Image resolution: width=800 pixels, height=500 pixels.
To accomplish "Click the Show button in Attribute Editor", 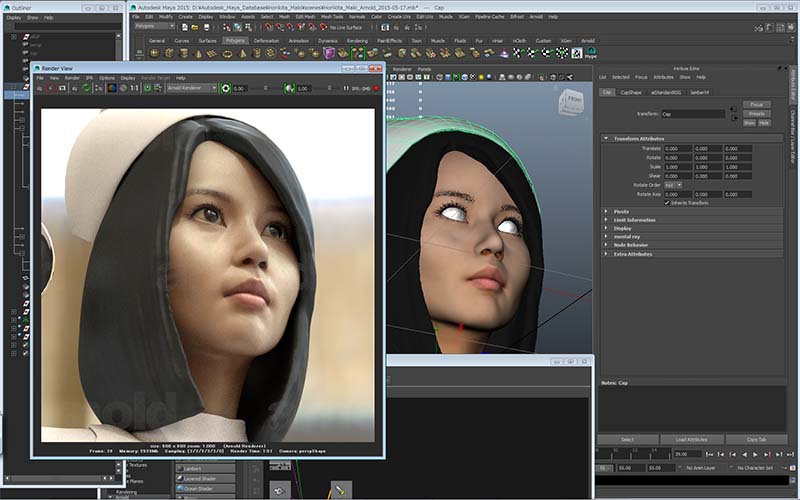I will click(749, 123).
